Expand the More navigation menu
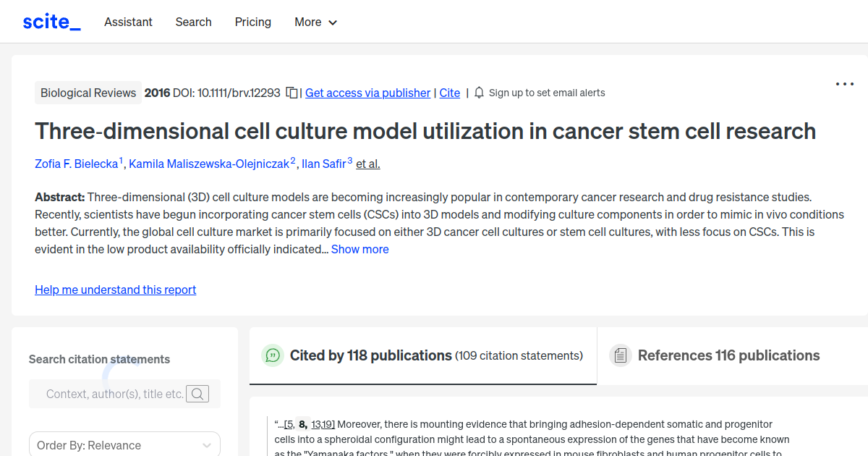The height and width of the screenshot is (456, 868). 315,22
